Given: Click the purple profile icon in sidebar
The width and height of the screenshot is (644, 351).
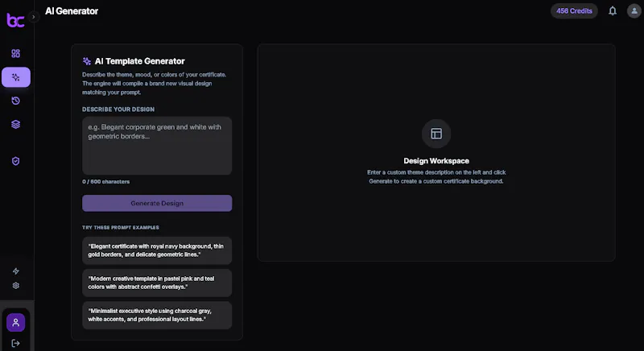Looking at the screenshot, I should tap(15, 323).
